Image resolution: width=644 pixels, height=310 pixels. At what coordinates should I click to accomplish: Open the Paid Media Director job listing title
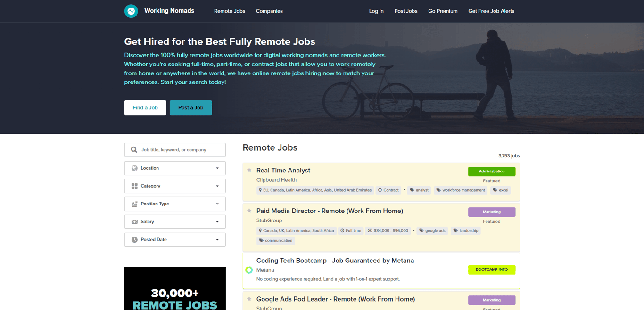[x=330, y=211]
